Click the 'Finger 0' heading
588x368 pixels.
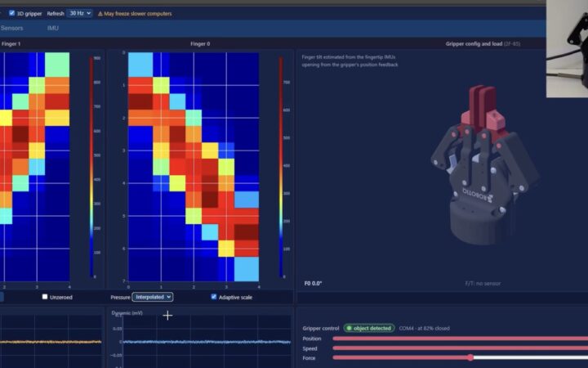(x=200, y=43)
